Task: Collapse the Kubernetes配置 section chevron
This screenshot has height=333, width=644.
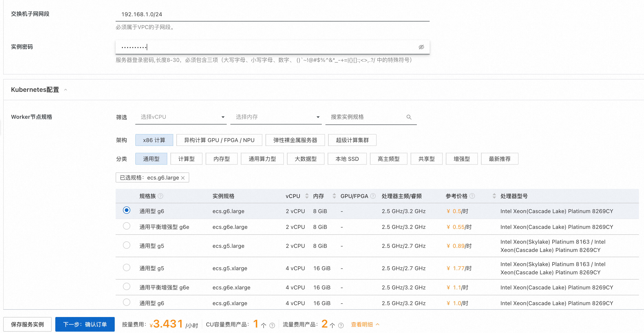Action: [x=66, y=90]
